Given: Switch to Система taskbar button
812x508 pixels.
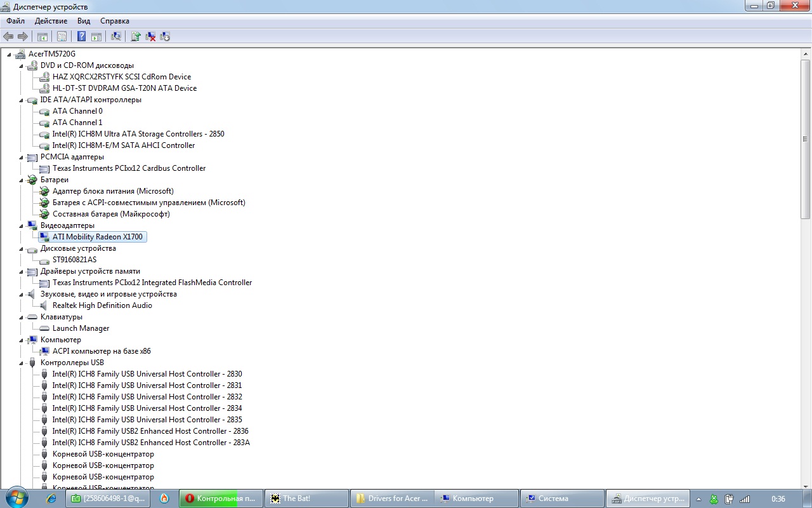Looking at the screenshot, I should (561, 498).
